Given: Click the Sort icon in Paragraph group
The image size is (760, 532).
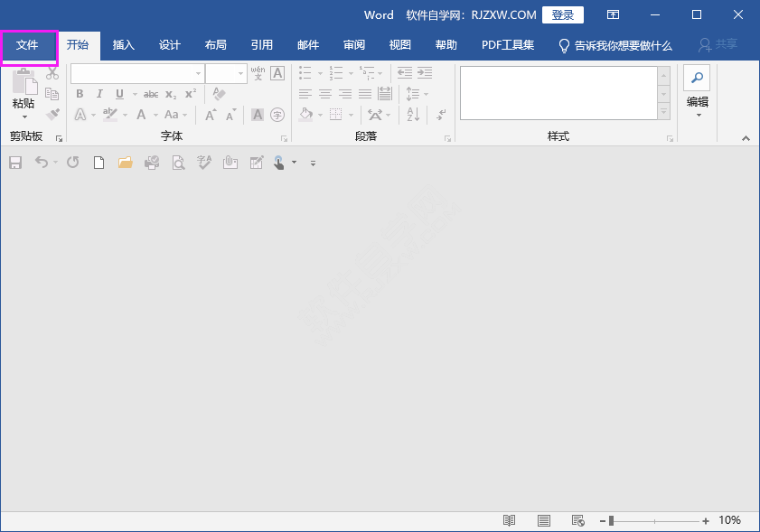Looking at the screenshot, I should (x=411, y=115).
